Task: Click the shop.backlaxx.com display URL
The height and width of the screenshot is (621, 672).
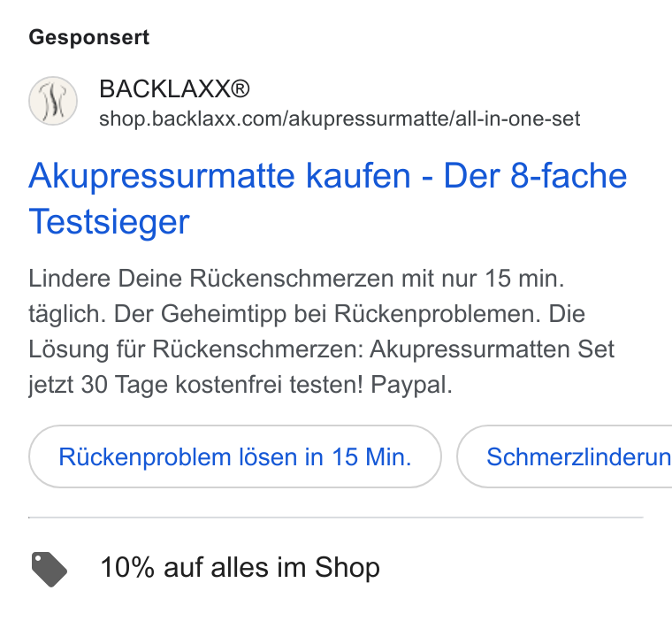Action: pos(340,119)
